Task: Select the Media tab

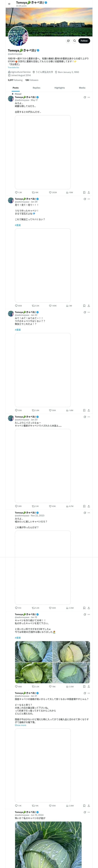Action: (x=82, y=88)
